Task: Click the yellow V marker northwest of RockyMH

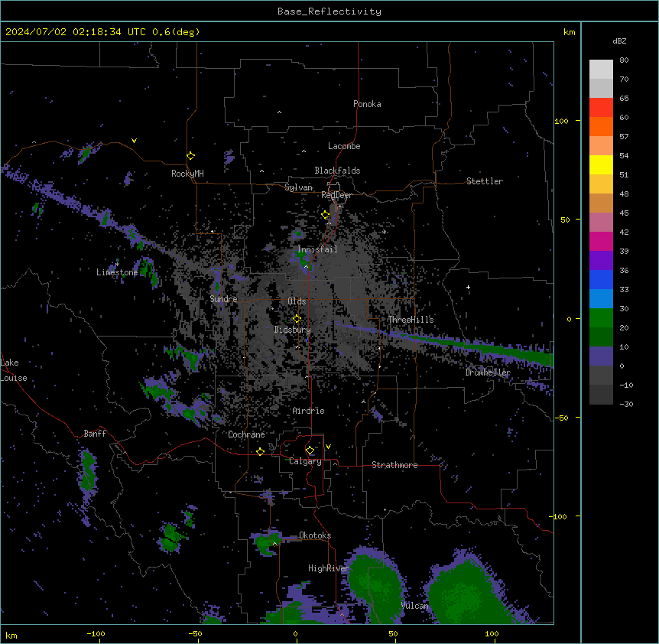Action: pyautogui.click(x=134, y=141)
